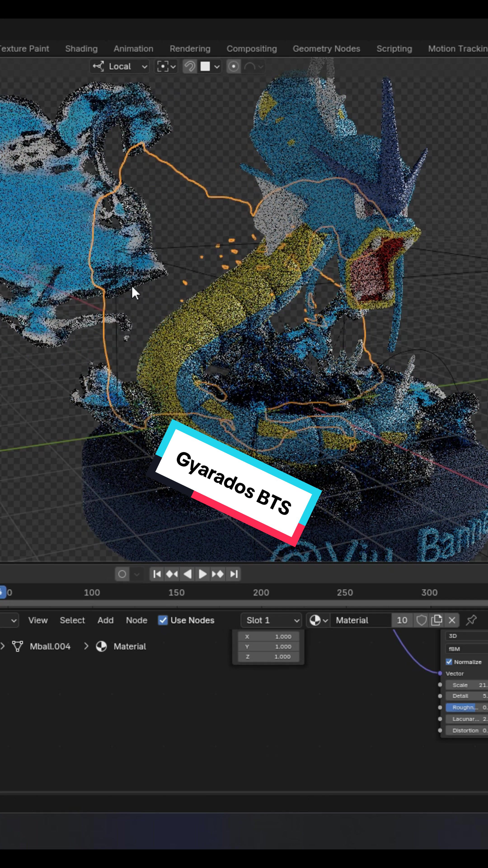Toggle the node tree pin icon
This screenshot has width=488, height=868.
(472, 620)
